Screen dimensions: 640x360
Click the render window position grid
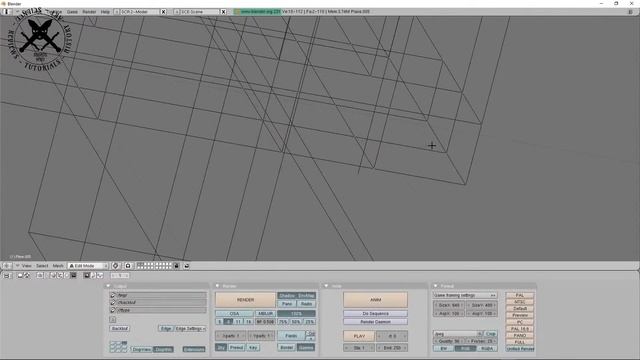(x=118, y=347)
